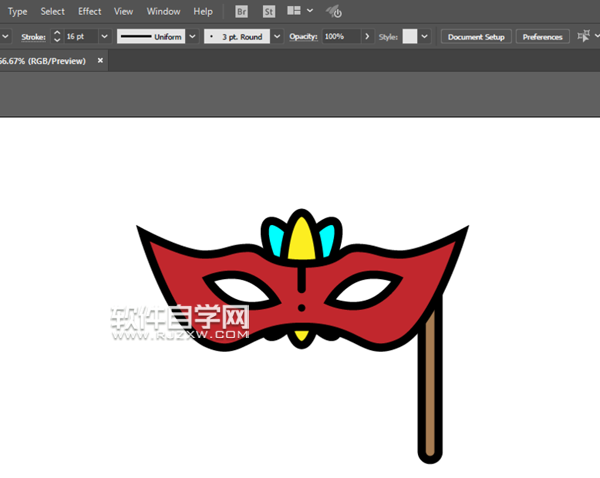Open the Opacity panel link
Image resolution: width=600 pixels, height=478 pixels.
(303, 36)
